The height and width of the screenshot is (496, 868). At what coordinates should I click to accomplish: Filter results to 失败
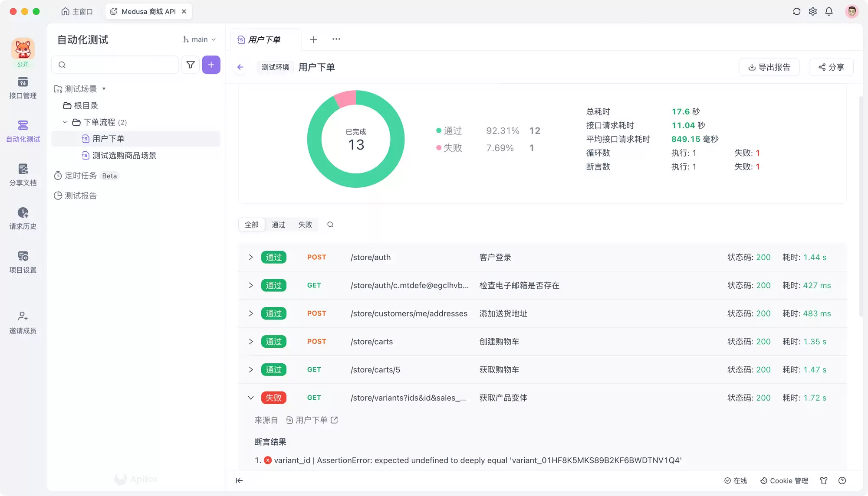[305, 225]
